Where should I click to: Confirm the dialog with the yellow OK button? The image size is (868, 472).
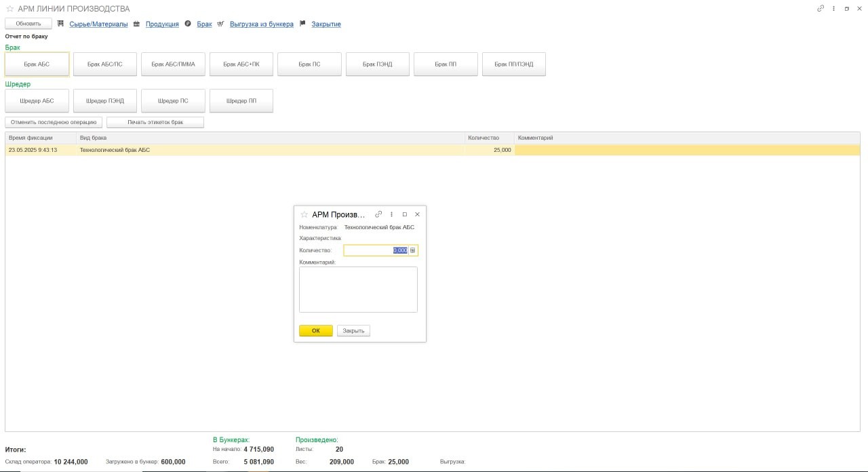(x=315, y=331)
